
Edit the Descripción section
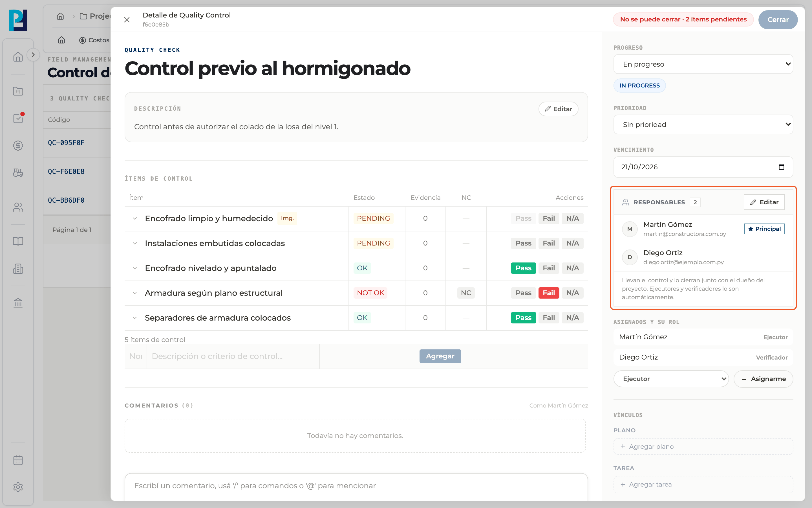[x=558, y=109]
